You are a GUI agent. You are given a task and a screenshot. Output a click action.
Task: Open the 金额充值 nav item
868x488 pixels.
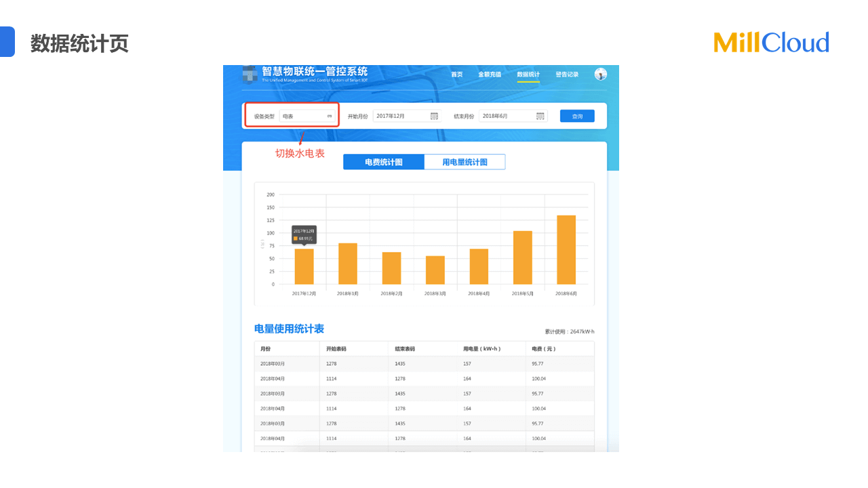pos(489,75)
